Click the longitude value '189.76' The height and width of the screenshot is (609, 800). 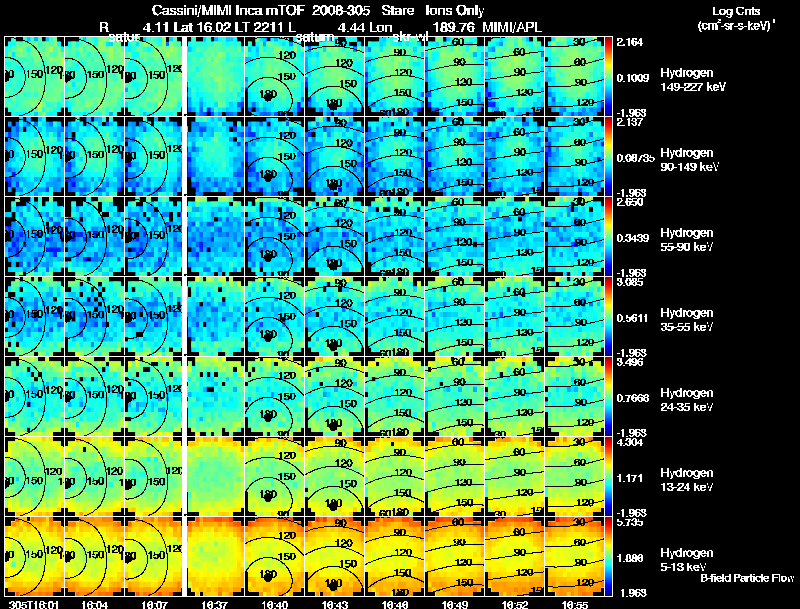click(454, 27)
